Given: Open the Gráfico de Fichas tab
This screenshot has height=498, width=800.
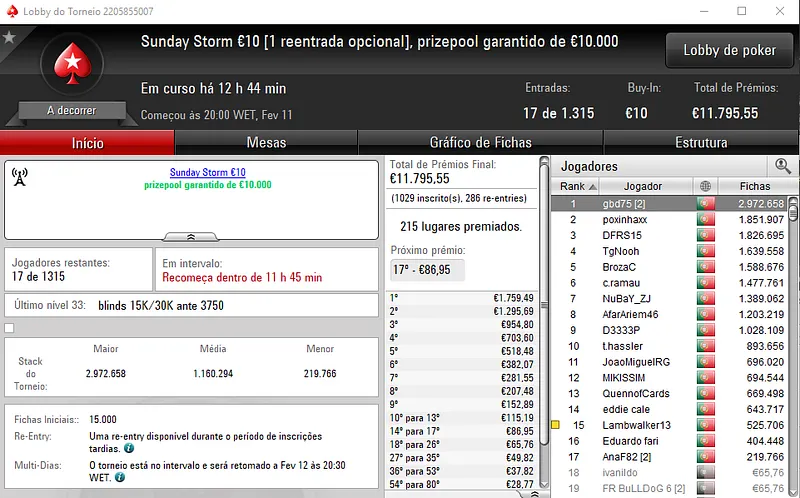Looking at the screenshot, I should (480, 143).
